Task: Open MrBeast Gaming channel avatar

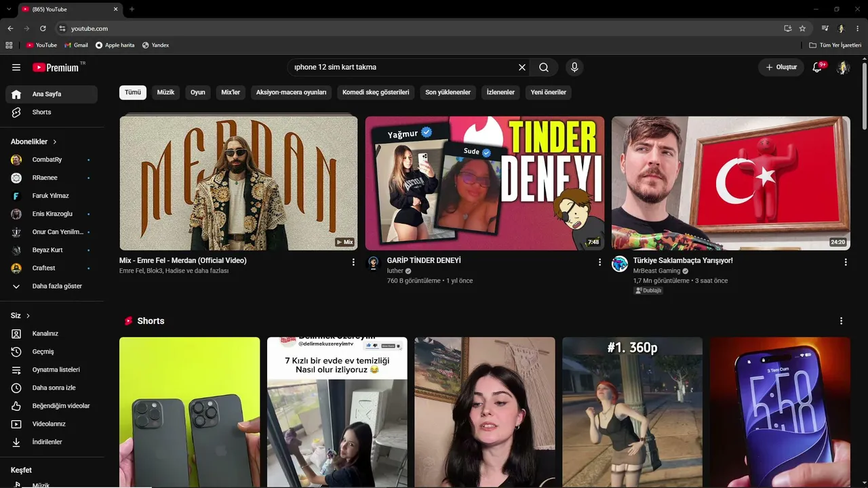Action: 620,264
